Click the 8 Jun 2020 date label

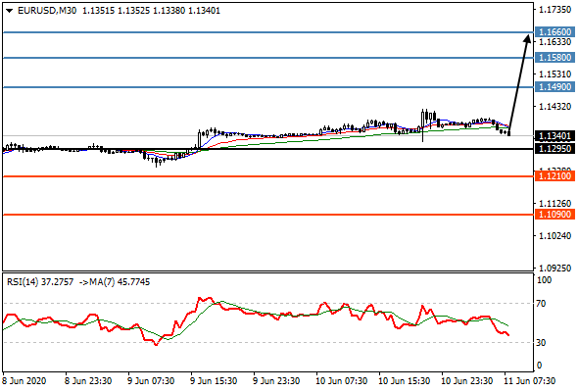(x=24, y=380)
